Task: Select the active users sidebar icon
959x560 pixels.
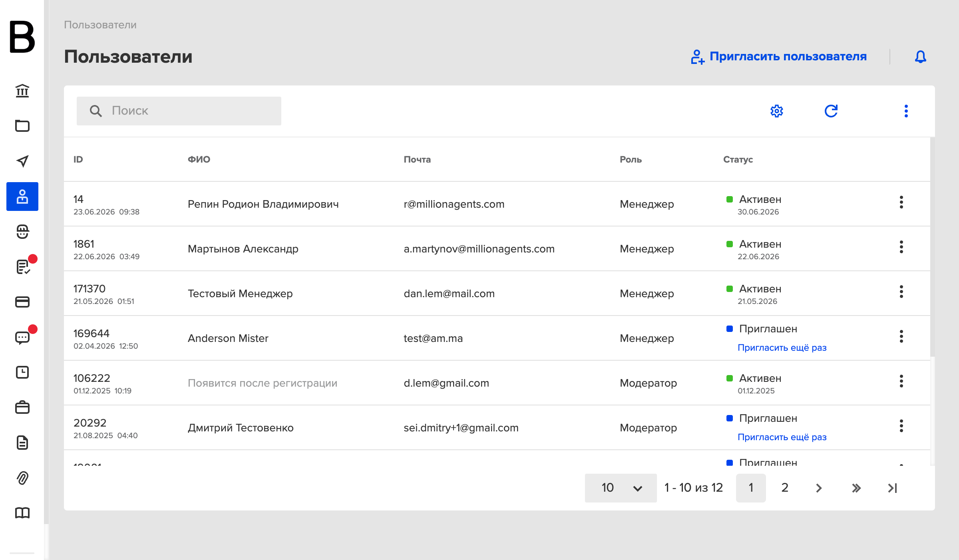Action: [x=22, y=197]
